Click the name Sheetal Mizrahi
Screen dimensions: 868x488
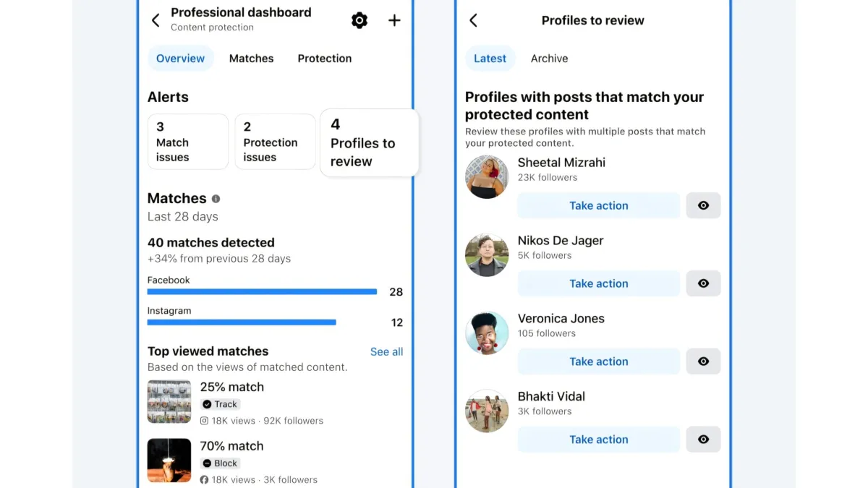coord(561,163)
